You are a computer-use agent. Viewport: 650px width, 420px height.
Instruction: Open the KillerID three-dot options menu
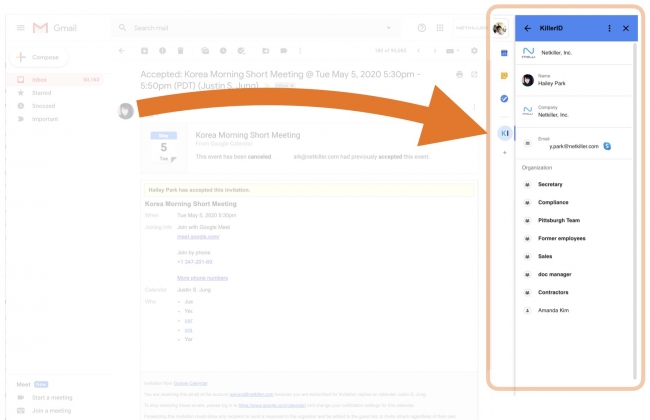click(610, 28)
